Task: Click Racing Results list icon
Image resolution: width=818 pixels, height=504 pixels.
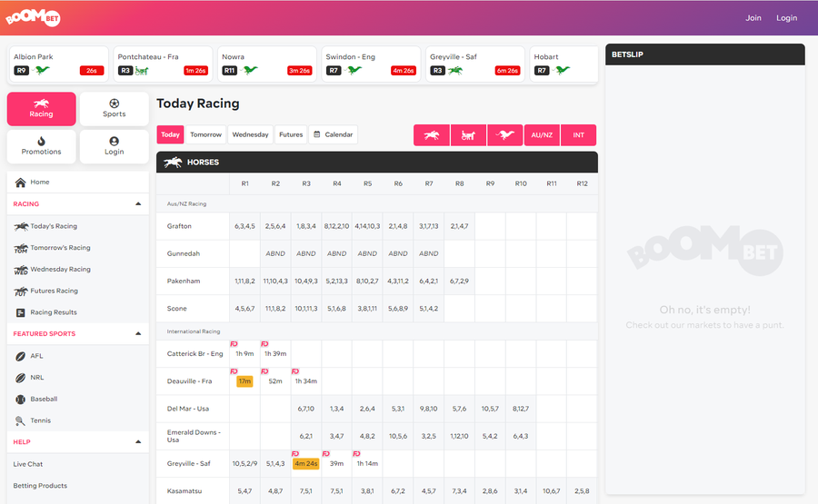Action: pyautogui.click(x=20, y=312)
